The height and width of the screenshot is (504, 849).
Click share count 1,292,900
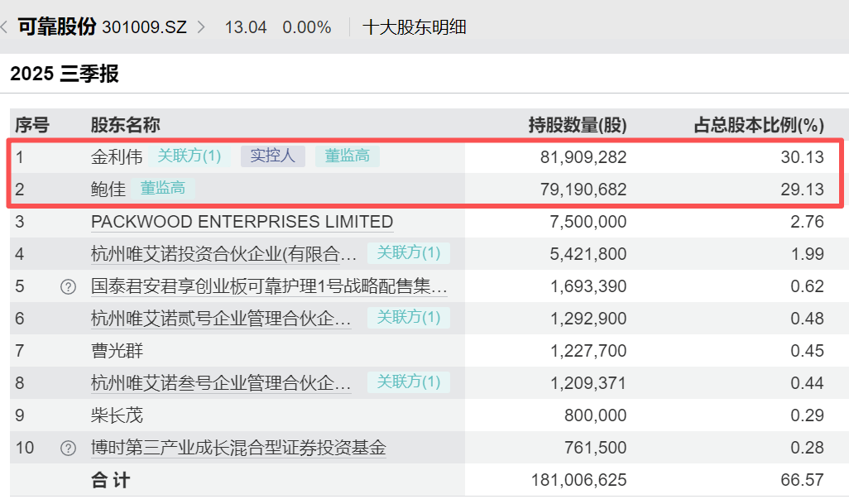click(x=588, y=319)
